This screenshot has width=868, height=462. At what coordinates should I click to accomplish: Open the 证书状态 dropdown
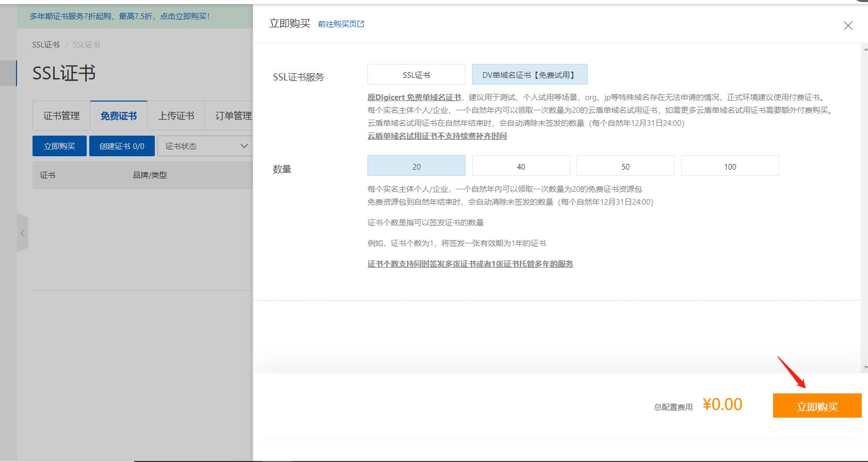pyautogui.click(x=205, y=146)
